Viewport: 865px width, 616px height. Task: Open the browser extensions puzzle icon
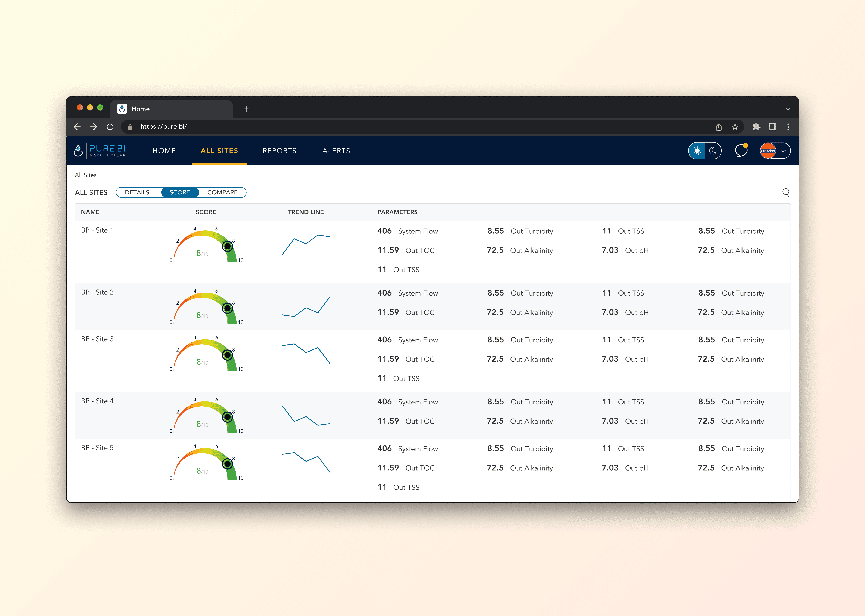756,127
